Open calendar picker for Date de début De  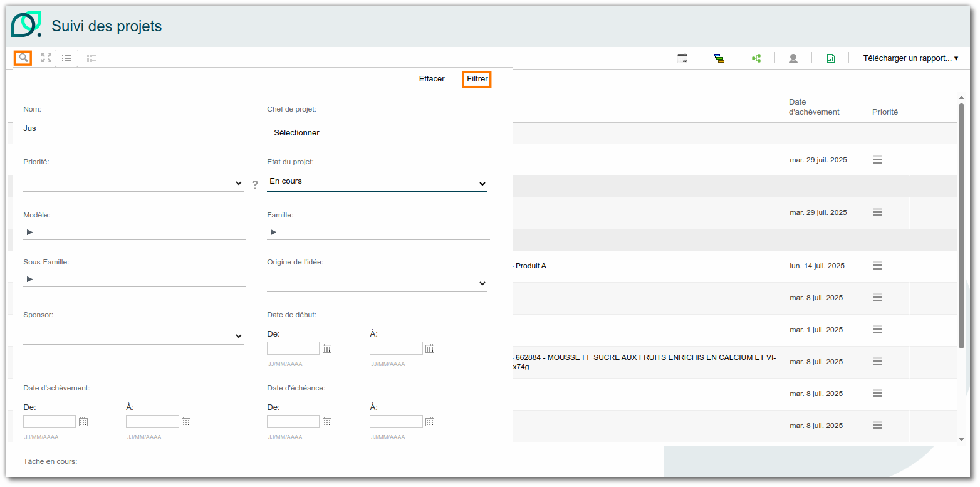click(327, 348)
